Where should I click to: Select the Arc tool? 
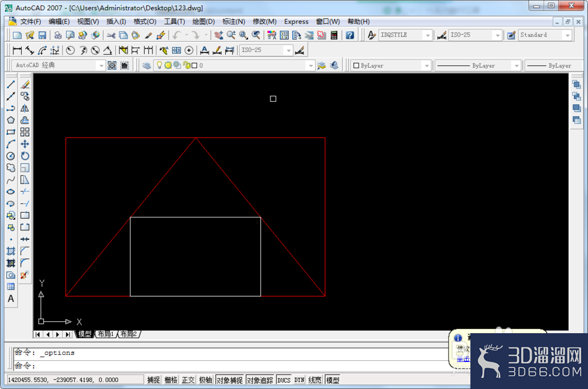11,145
